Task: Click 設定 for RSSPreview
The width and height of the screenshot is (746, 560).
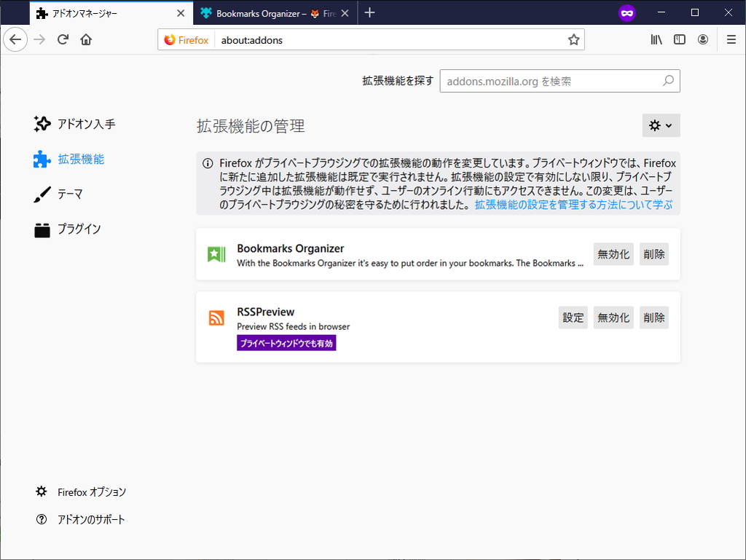Action: [x=573, y=317]
